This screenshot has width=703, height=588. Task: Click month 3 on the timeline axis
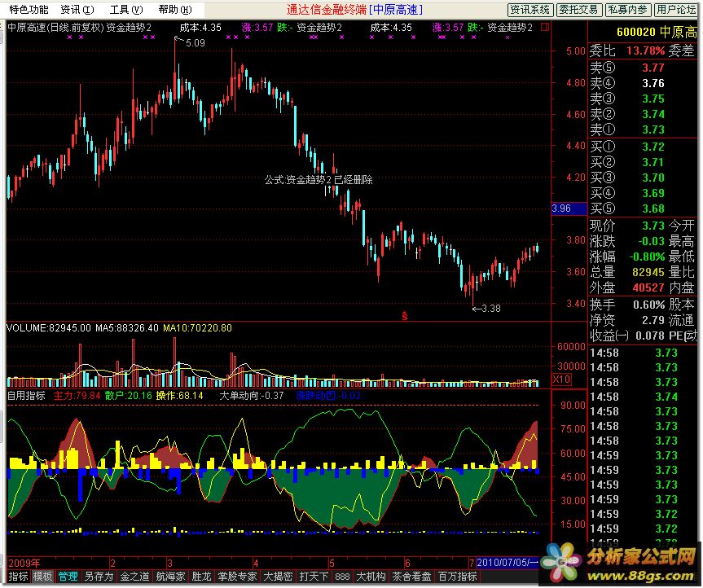[x=169, y=563]
